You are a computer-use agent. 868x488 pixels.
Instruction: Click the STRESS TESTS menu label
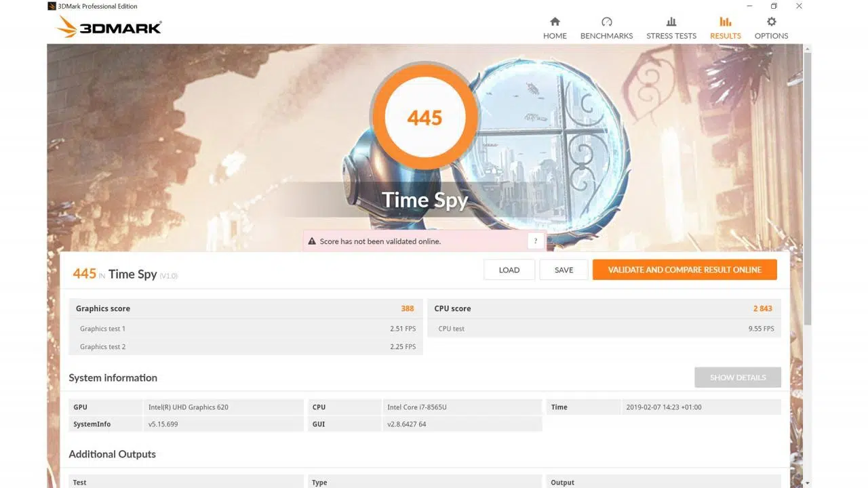point(671,36)
